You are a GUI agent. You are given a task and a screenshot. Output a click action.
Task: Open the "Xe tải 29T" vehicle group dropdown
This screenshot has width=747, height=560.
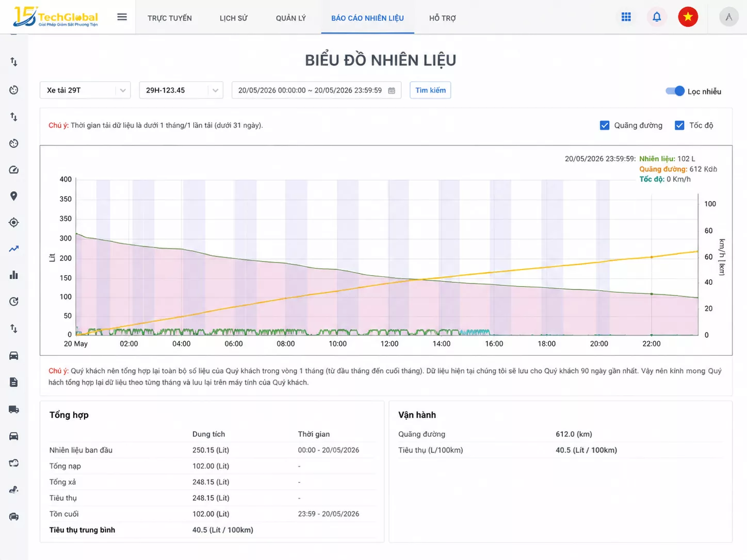(85, 90)
